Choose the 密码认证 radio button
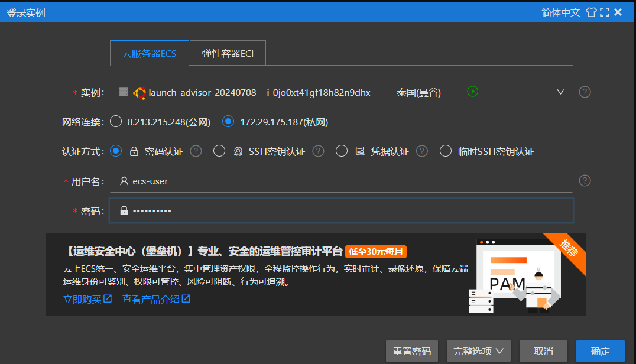Image resolution: width=636 pixels, height=364 pixels. tap(116, 151)
